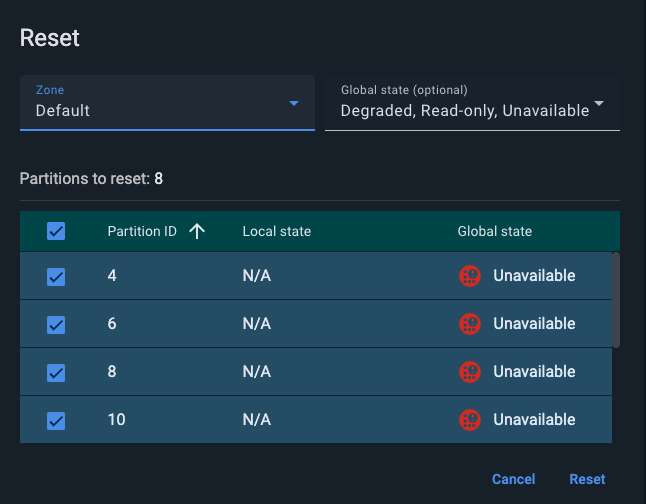Screen dimensions: 646x504
Task: Click the Global state dropdown arrow
Action: pyautogui.click(x=599, y=103)
